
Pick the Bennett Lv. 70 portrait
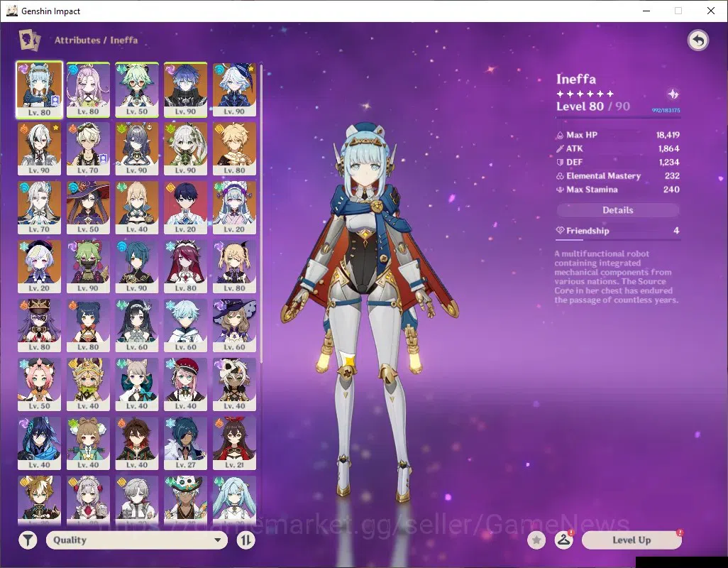88,149
